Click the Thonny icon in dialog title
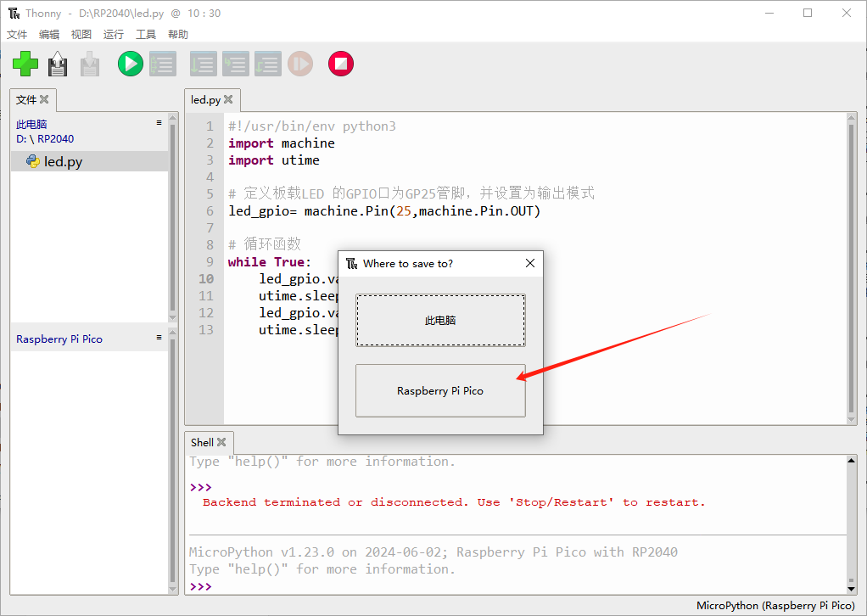This screenshot has height=616, width=867. pos(352,263)
